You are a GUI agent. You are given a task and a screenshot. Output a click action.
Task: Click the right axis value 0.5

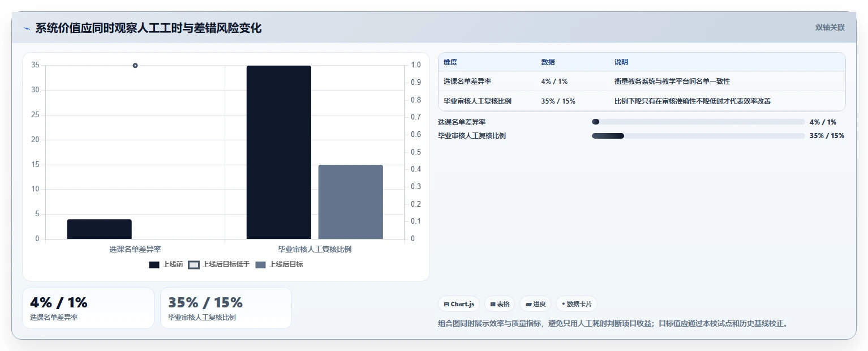click(416, 152)
